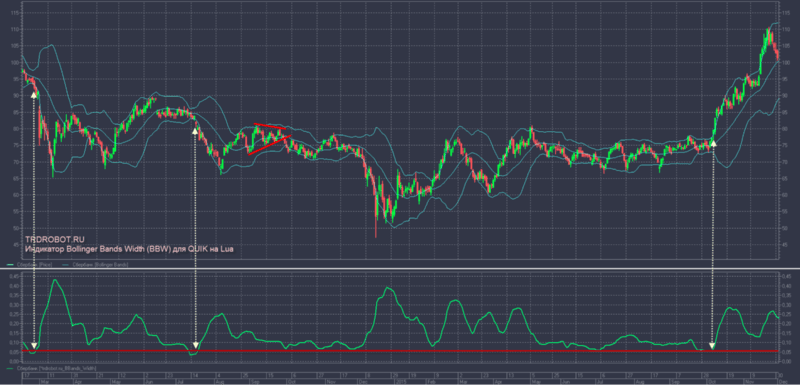Click the highest peak of the green BBW line
The width and height of the screenshot is (800, 385).
point(55,279)
